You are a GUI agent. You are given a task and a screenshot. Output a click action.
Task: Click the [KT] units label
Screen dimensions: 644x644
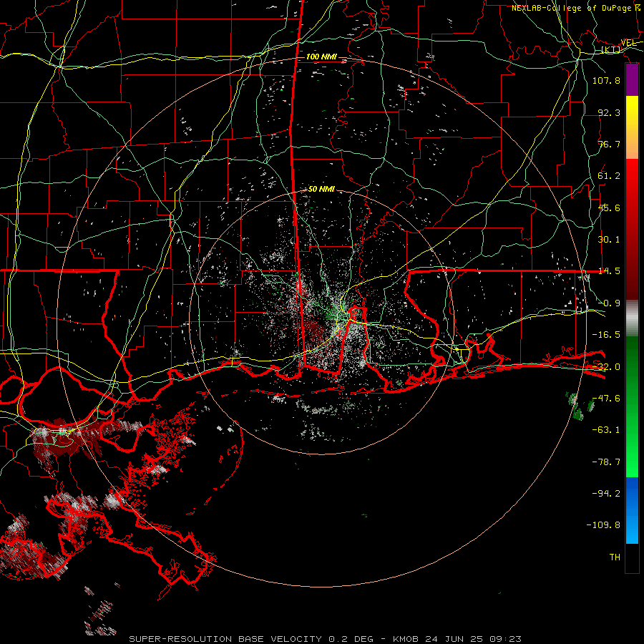[x=611, y=49]
